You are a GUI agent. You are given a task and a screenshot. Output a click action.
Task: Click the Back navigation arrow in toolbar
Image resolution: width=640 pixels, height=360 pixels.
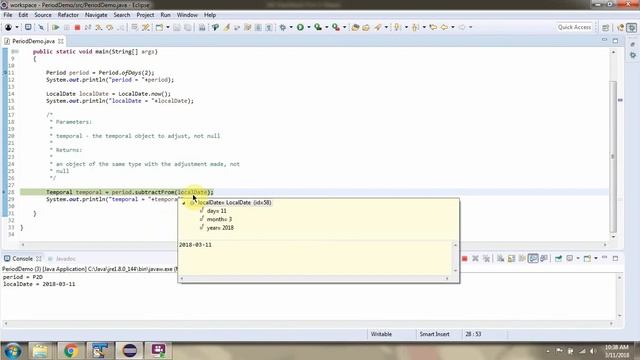(x=444, y=27)
